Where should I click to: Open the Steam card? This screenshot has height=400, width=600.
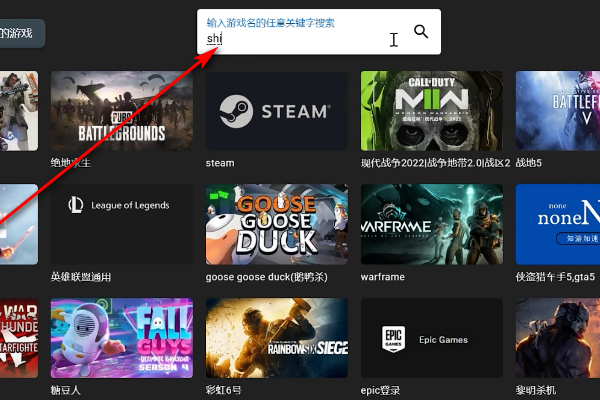[x=277, y=111]
